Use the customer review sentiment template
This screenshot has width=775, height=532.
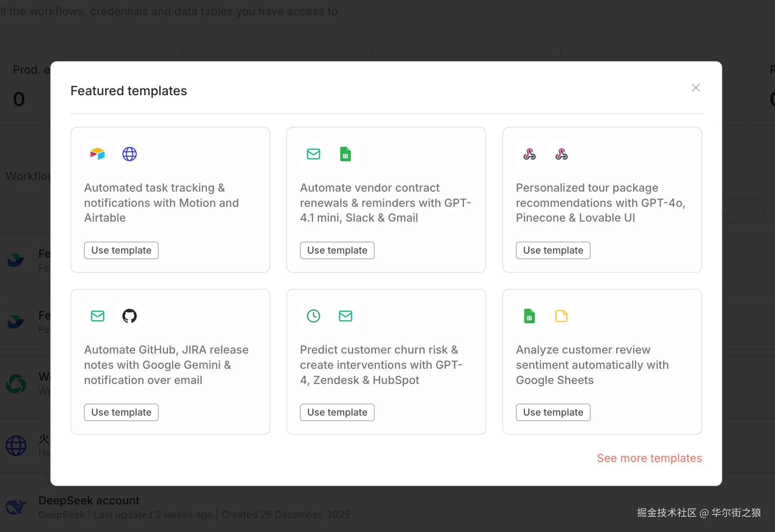pos(553,412)
